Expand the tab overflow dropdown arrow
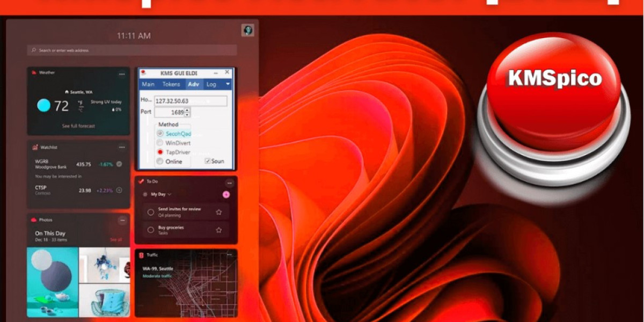644x322 pixels. tap(228, 84)
